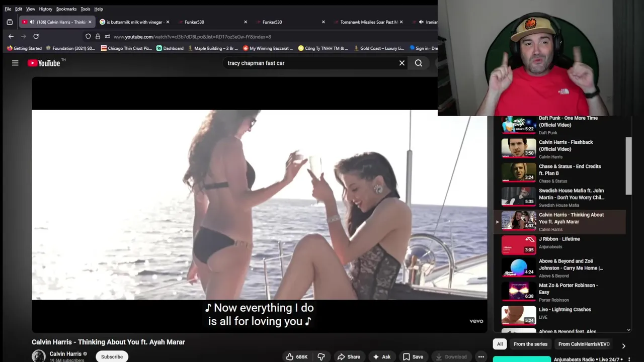Screen dimensions: 644x362
Task: Open My Winning Baccarat bookmark
Action: (268, 48)
